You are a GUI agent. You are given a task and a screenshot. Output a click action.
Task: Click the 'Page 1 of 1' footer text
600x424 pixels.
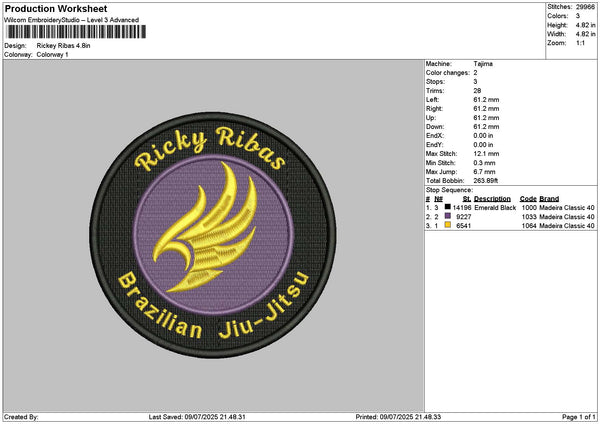coord(579,417)
